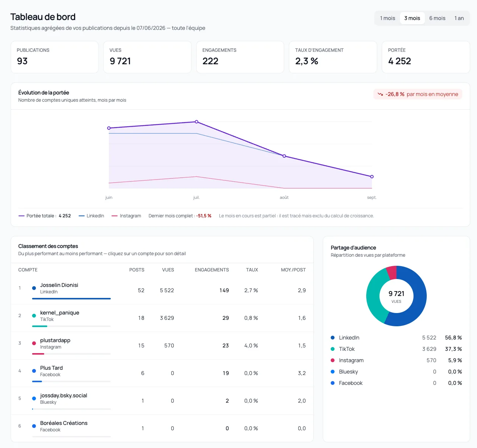Click the plustardapp pink Instagram dot
The width and height of the screenshot is (477, 448).
click(34, 343)
